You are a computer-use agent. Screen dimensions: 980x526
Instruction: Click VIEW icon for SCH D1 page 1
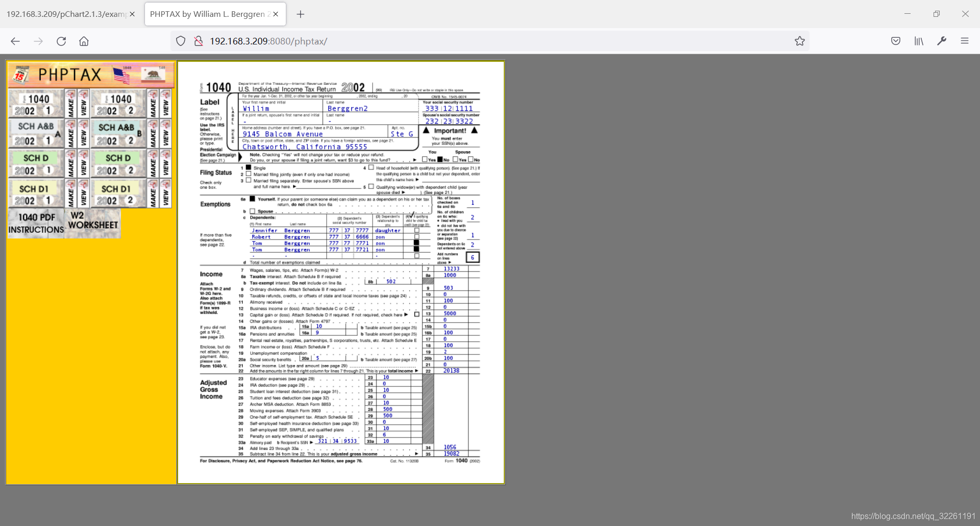coord(84,194)
